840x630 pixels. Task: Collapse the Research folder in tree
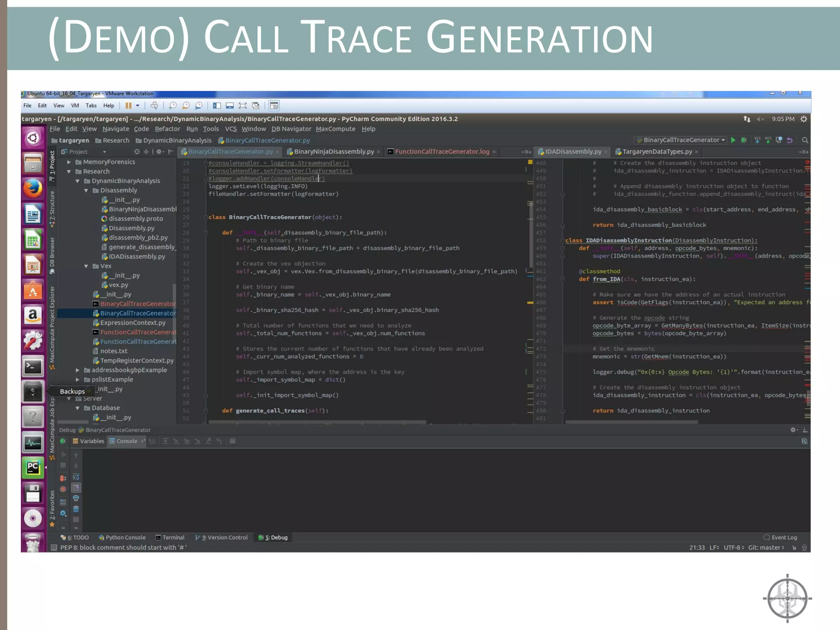click(69, 171)
